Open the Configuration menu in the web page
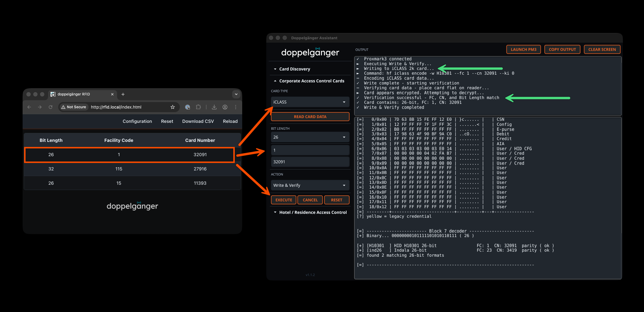Viewport: 644px width, 312px height. click(137, 121)
